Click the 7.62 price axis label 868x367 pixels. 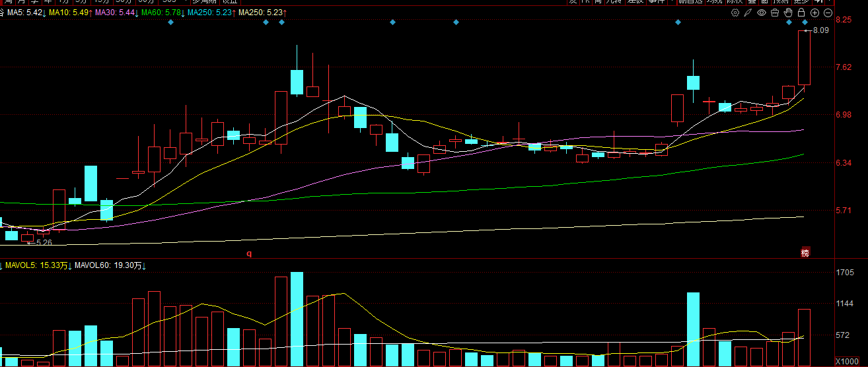point(843,67)
